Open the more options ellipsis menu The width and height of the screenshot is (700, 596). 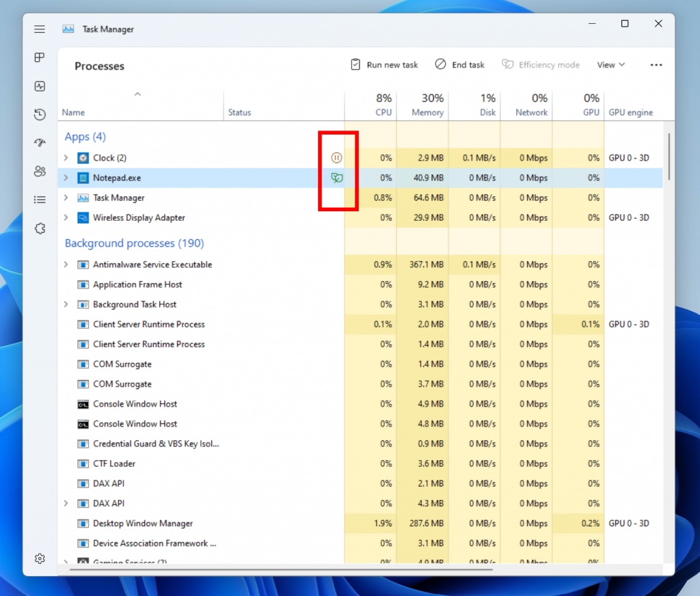656,64
